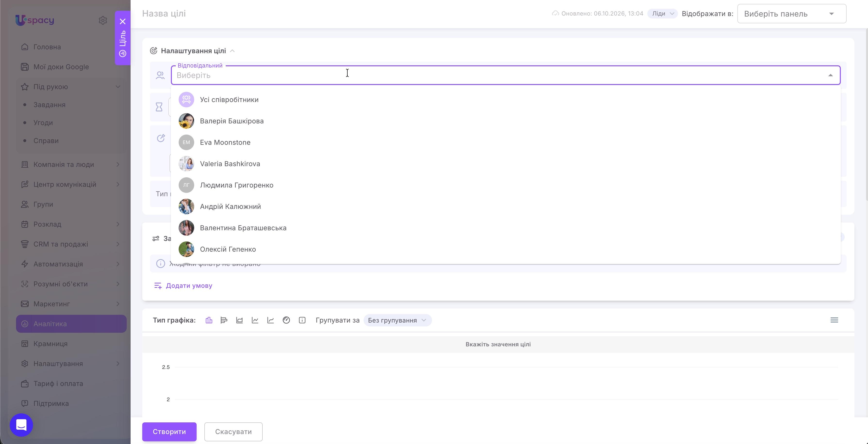Open the Без групування grouping dropdown

pyautogui.click(x=398, y=320)
